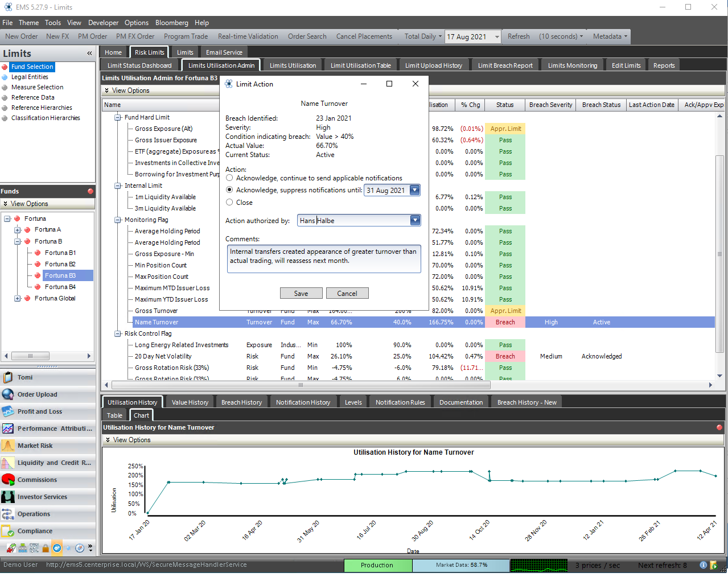728x581 pixels.
Task: Open the 'Action authorized by' dropdown
Action: (415, 221)
